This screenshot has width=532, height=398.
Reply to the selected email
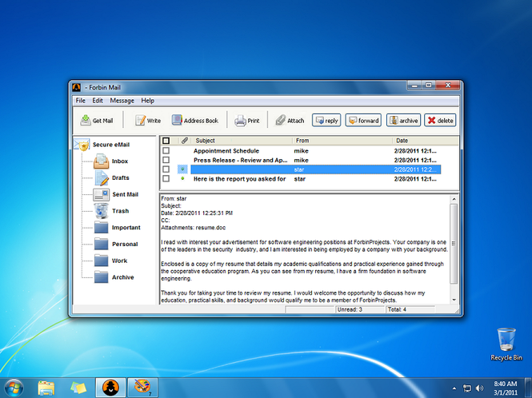(326, 121)
